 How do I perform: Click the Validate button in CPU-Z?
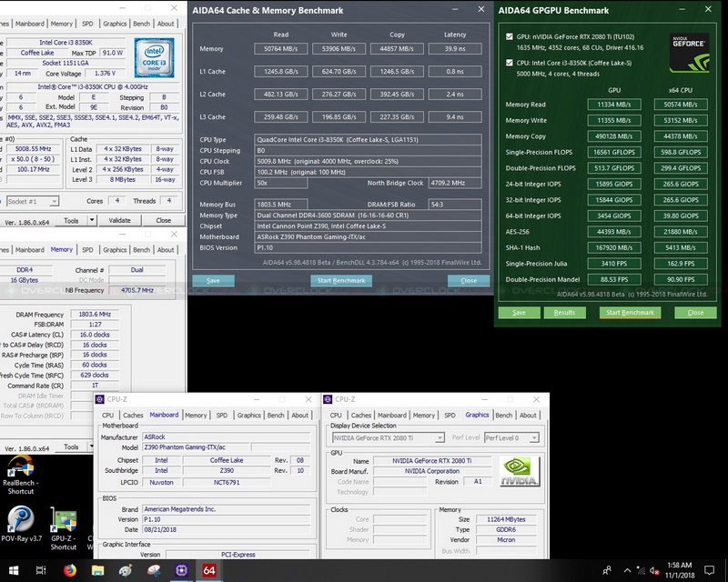click(119, 220)
